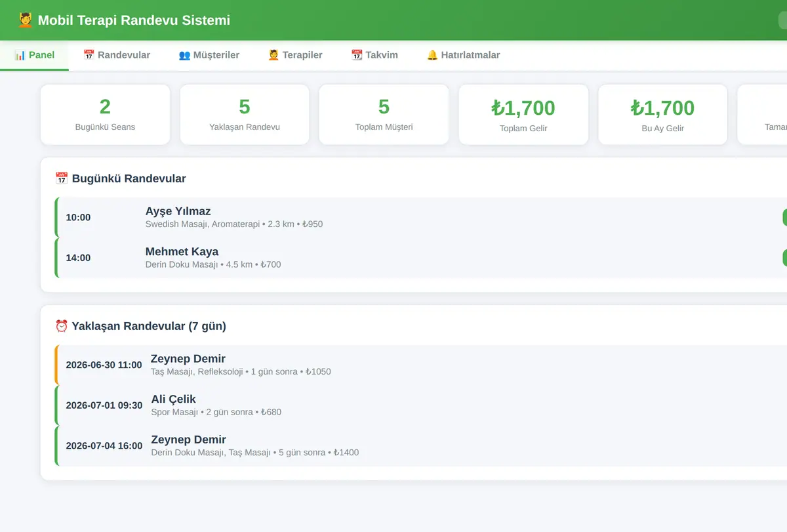
Task: Click Spor Masajı 2 gün sonra details
Action: 216,413
